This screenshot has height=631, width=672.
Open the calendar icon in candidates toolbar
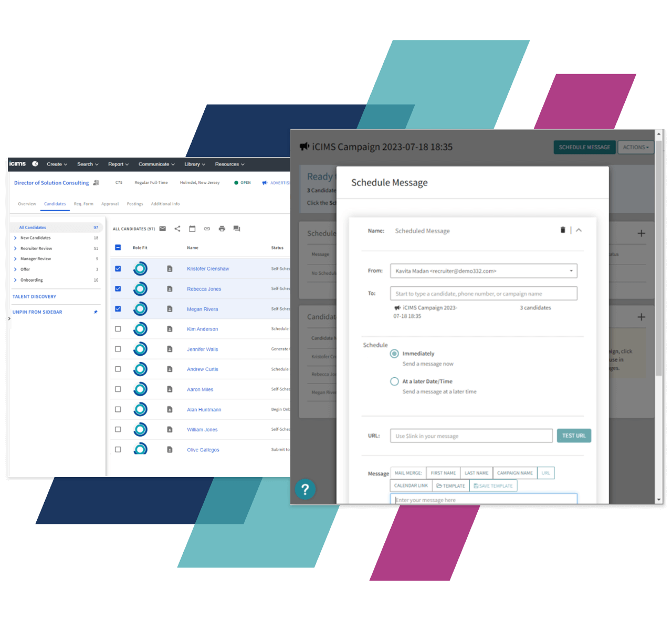(192, 229)
